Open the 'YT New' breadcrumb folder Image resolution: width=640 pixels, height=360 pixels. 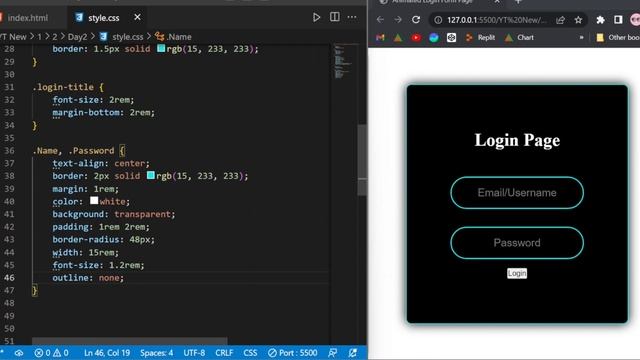pyautogui.click(x=13, y=37)
